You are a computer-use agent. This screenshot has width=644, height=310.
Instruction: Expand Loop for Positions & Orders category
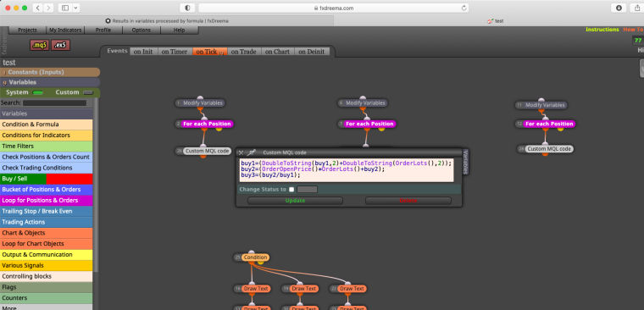pyautogui.click(x=47, y=201)
